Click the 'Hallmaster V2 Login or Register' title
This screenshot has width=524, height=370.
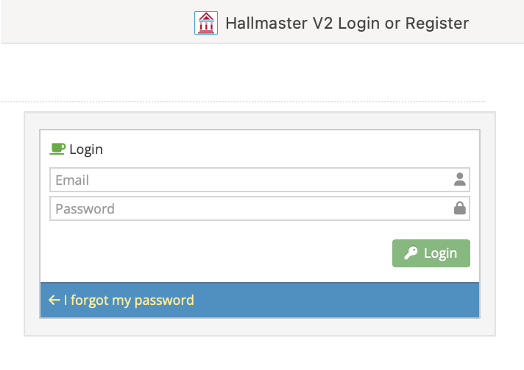(x=347, y=23)
